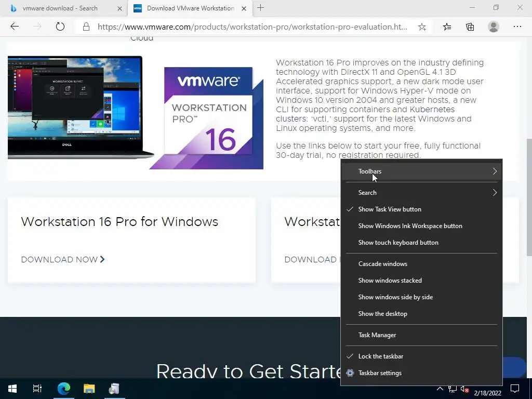532x399 pixels.
Task: Open the muted volume tray icon
Action: coord(464,389)
